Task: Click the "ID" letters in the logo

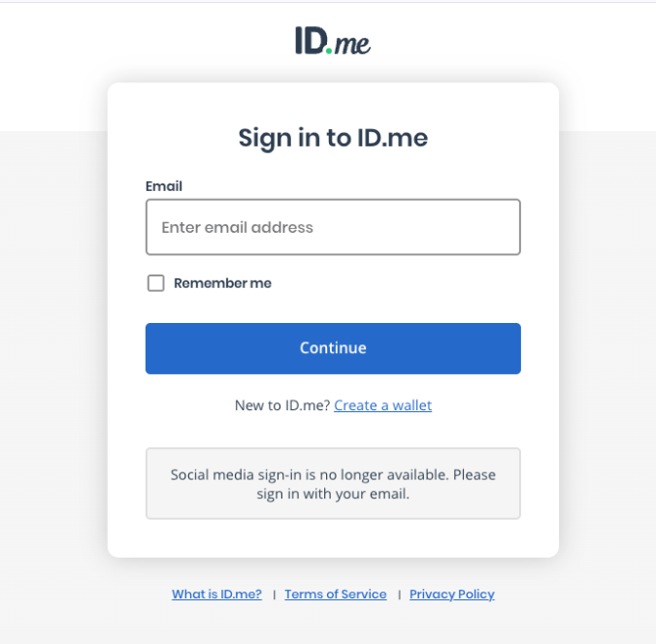Action: click(309, 40)
